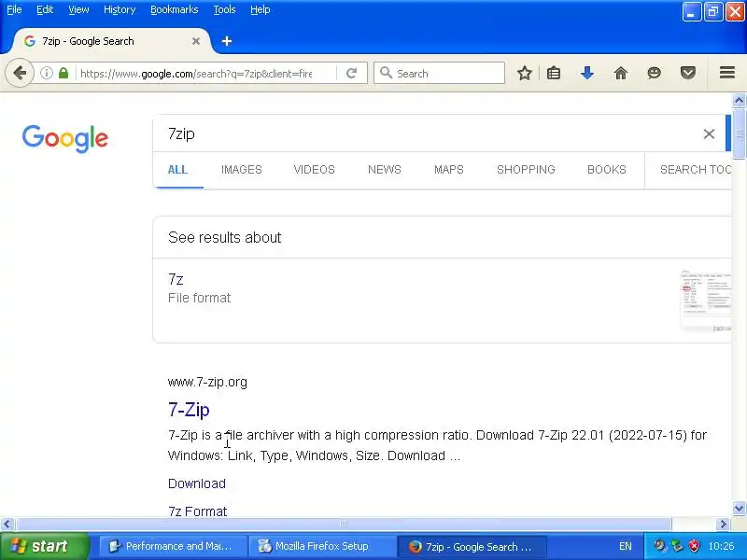Open the Tools menu

pos(224,9)
